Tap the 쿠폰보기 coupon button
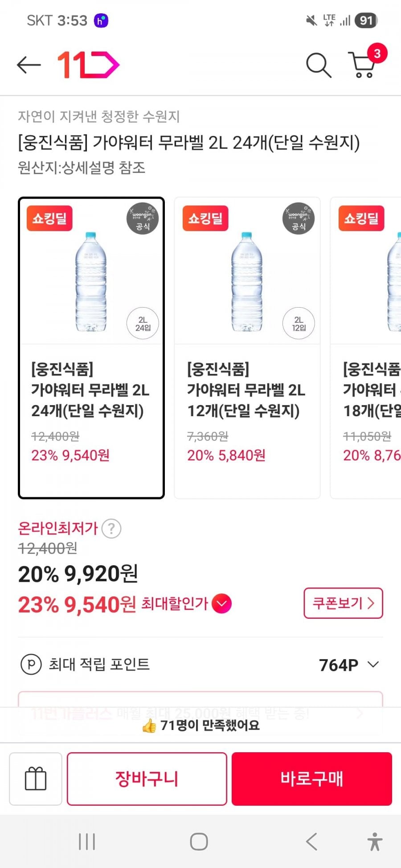Image resolution: width=401 pixels, height=868 pixels. click(x=343, y=603)
